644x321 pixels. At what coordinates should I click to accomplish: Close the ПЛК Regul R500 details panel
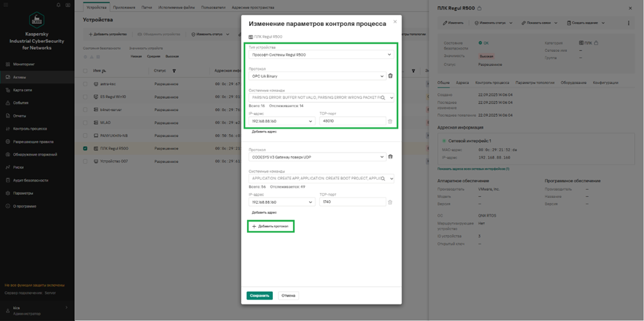[x=631, y=8]
